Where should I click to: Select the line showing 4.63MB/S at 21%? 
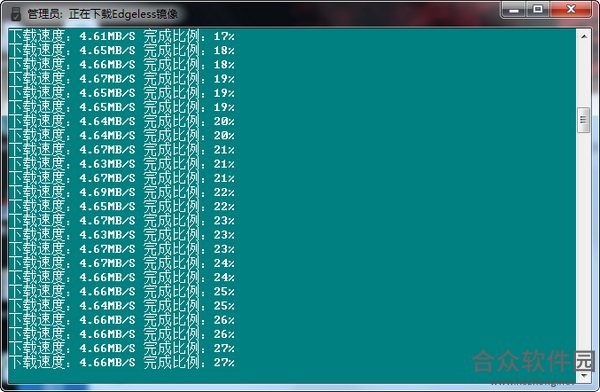pyautogui.click(x=122, y=164)
